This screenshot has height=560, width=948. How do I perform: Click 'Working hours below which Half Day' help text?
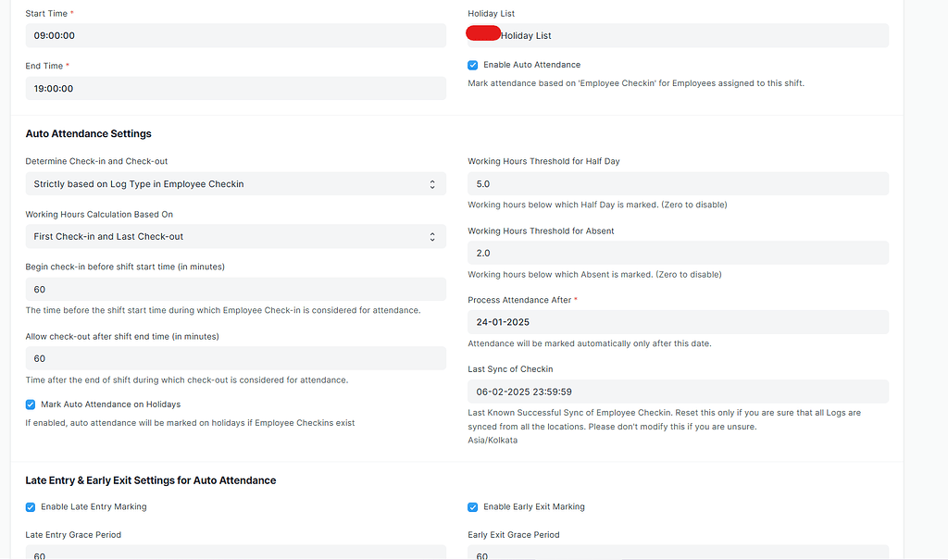597,205
